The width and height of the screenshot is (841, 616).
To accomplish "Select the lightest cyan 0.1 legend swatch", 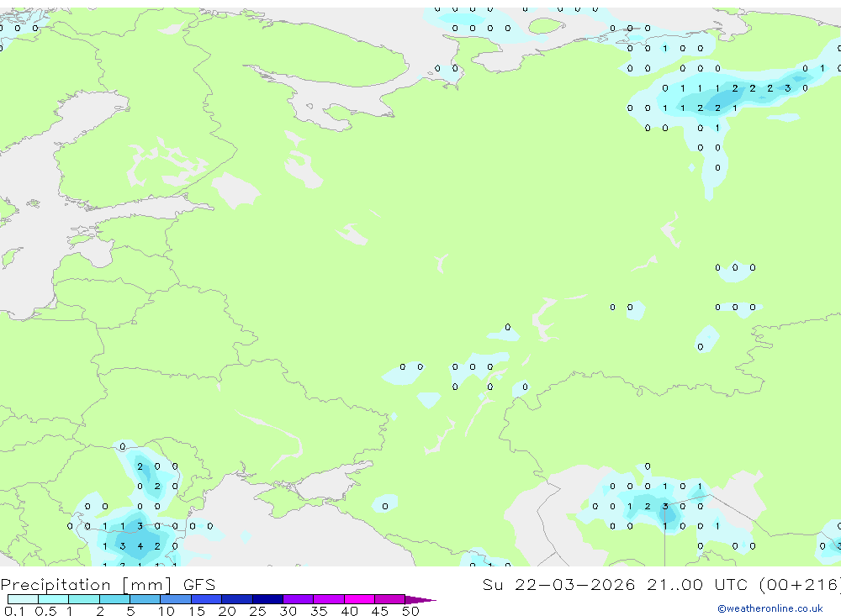I will (x=23, y=599).
